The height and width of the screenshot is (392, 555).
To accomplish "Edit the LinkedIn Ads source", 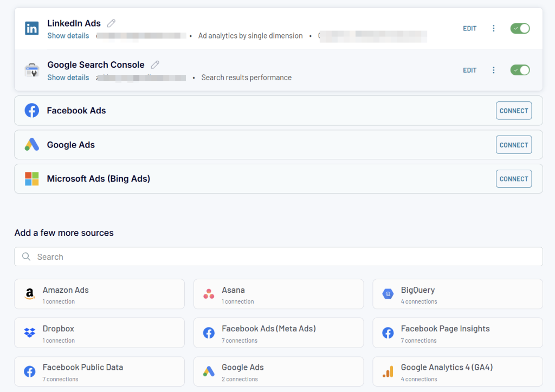I will (x=470, y=28).
